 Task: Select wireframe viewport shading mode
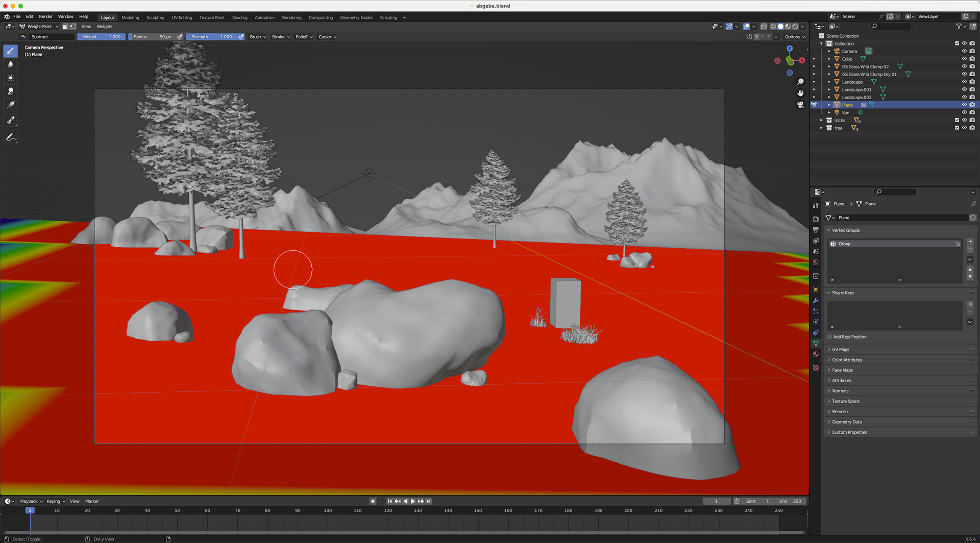point(773,27)
